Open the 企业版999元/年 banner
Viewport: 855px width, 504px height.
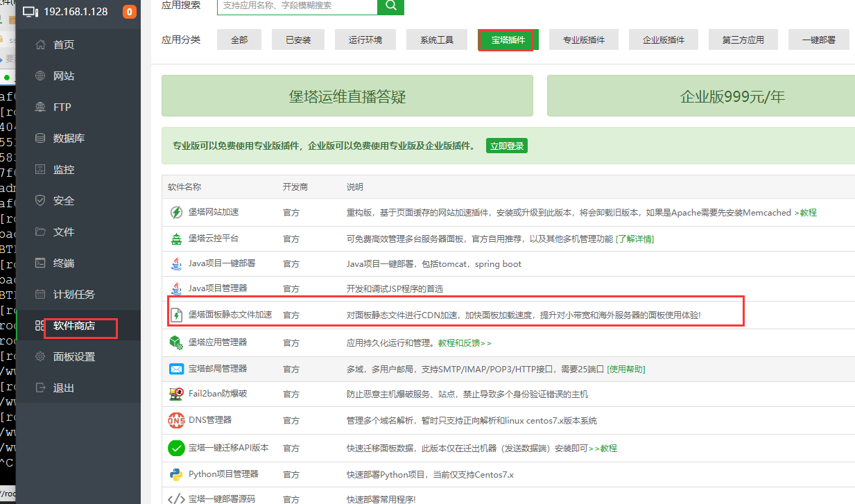tap(701, 96)
